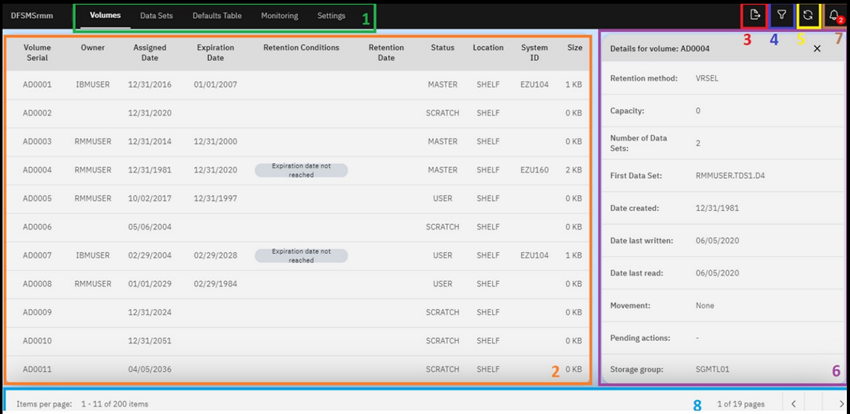Click System ID EZU160
850x414 pixels.
(534, 170)
